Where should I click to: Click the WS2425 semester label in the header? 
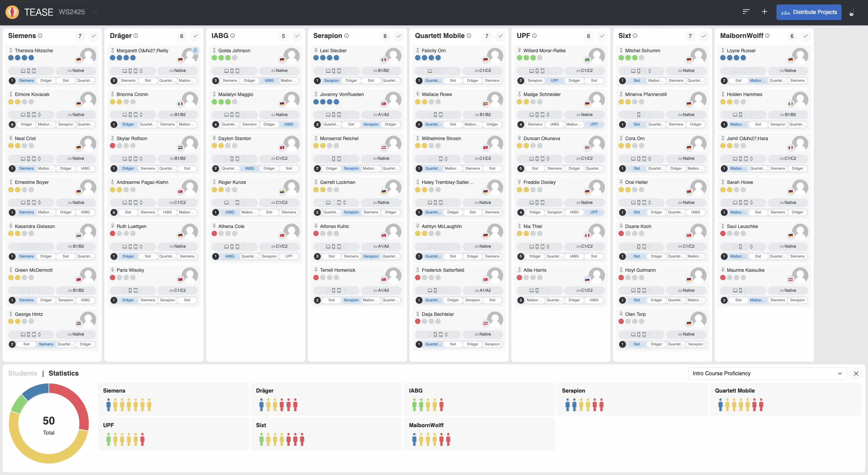72,12
